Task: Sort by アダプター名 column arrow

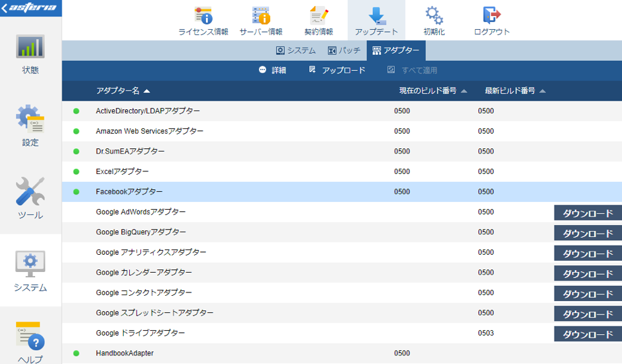Action: 147,91
